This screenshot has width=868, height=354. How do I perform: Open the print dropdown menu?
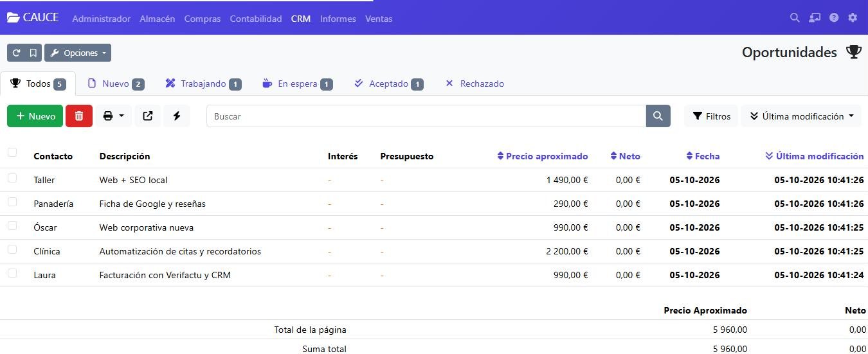[x=114, y=116]
